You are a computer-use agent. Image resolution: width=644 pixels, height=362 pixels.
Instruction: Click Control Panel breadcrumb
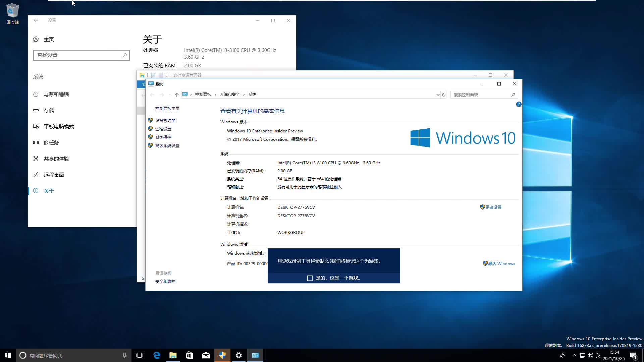203,95
